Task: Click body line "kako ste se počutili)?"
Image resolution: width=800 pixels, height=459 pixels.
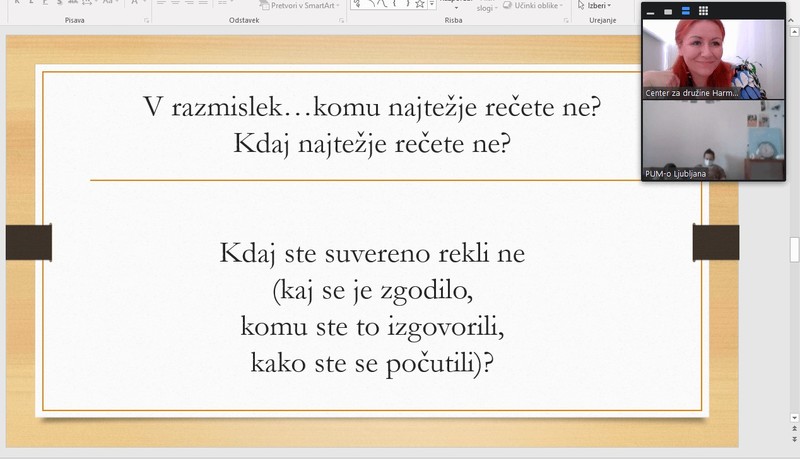Action: [372, 364]
